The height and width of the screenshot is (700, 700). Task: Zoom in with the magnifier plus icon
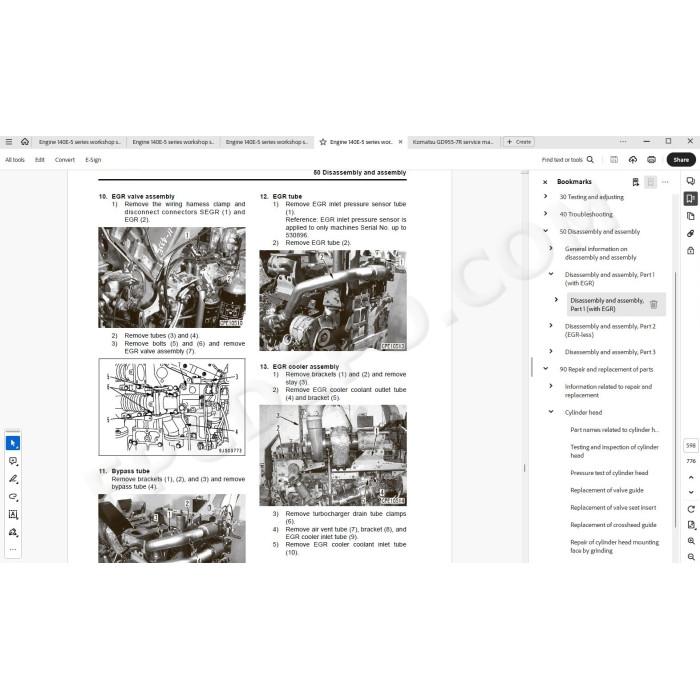691,541
